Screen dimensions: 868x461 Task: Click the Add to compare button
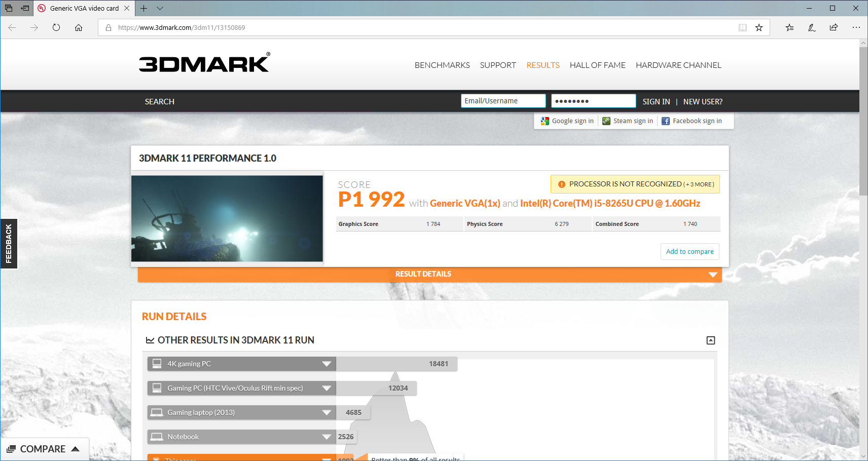coord(690,251)
